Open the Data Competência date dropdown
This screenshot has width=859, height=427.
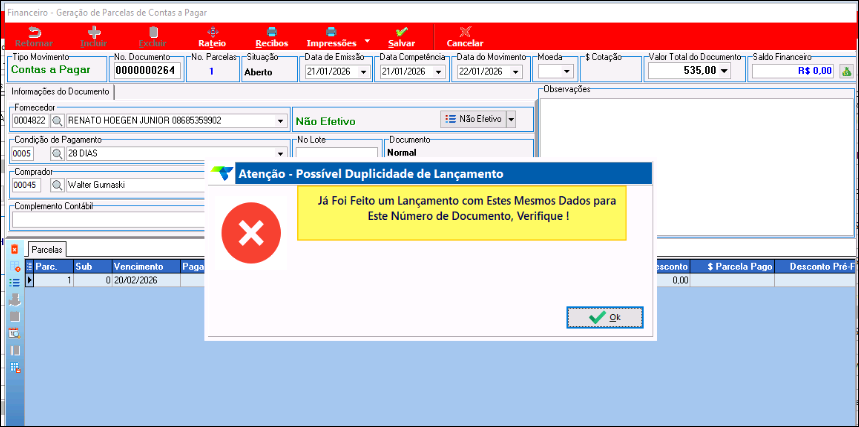tap(438, 72)
